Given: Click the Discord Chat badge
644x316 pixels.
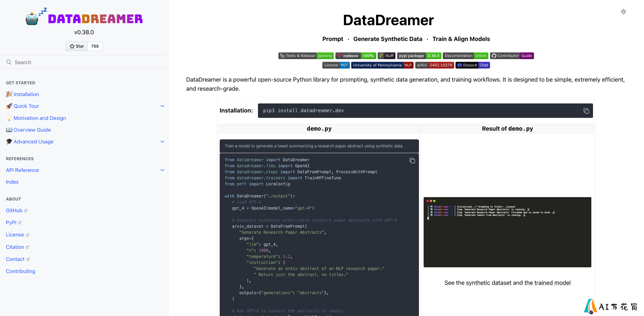Looking at the screenshot, I should (473, 65).
